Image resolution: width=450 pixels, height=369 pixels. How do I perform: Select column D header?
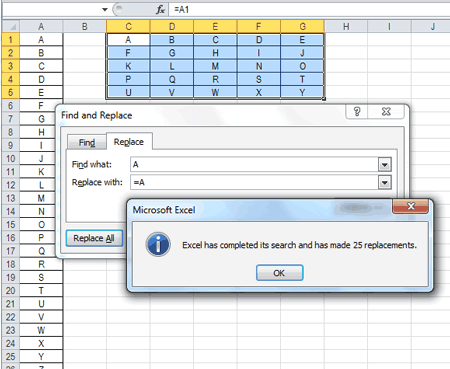point(172,26)
